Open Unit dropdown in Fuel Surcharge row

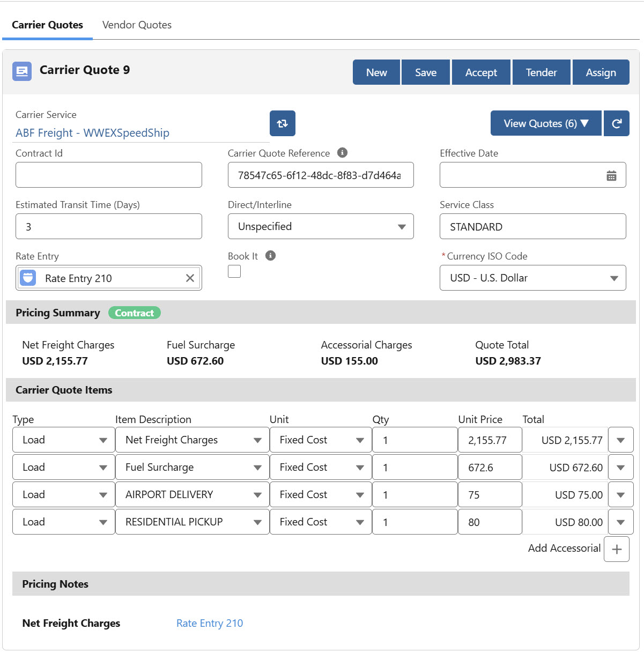click(x=321, y=468)
